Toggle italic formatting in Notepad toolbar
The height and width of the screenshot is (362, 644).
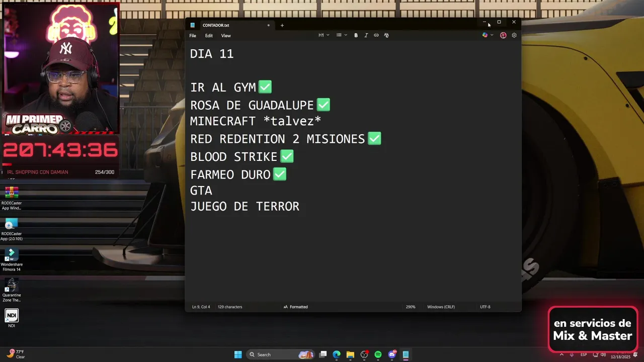click(x=366, y=35)
